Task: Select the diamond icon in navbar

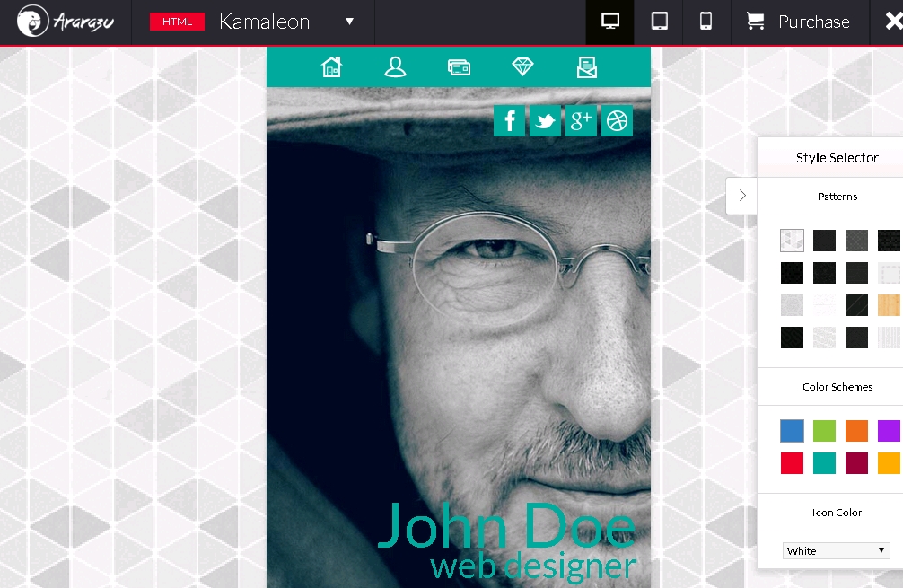Action: tap(522, 67)
